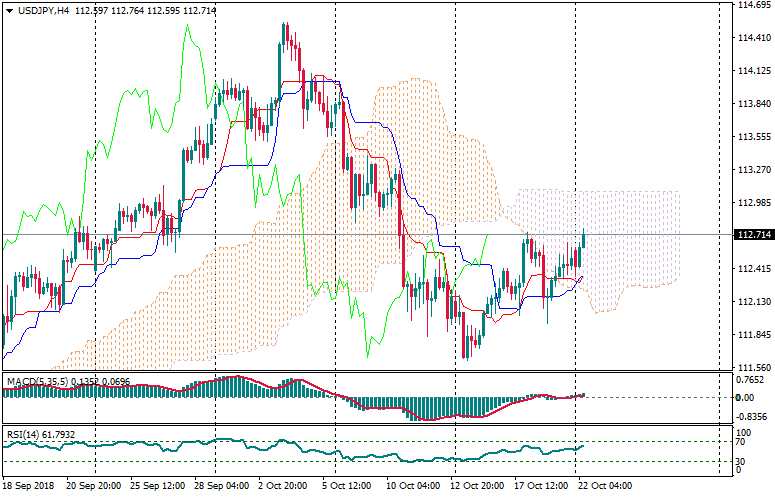Click the 113.270 price scale label

click(x=751, y=170)
